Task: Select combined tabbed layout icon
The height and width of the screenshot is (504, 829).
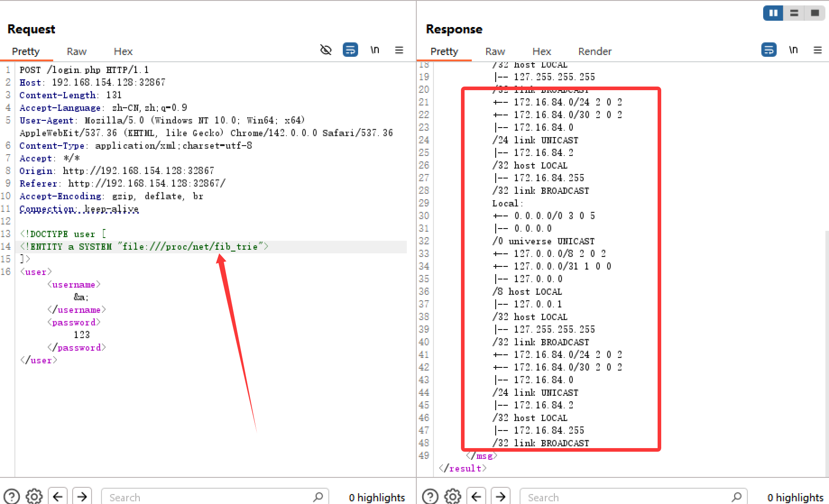Action: [x=815, y=13]
